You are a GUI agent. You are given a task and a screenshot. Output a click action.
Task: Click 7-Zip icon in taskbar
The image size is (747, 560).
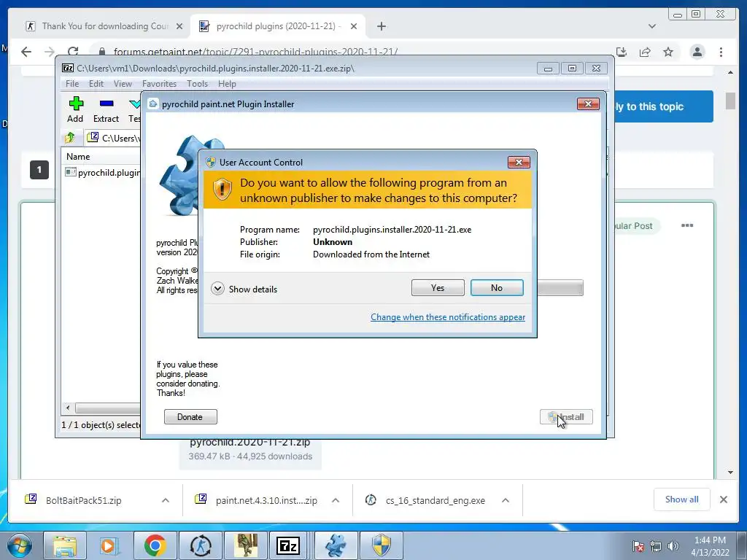pyautogui.click(x=288, y=545)
